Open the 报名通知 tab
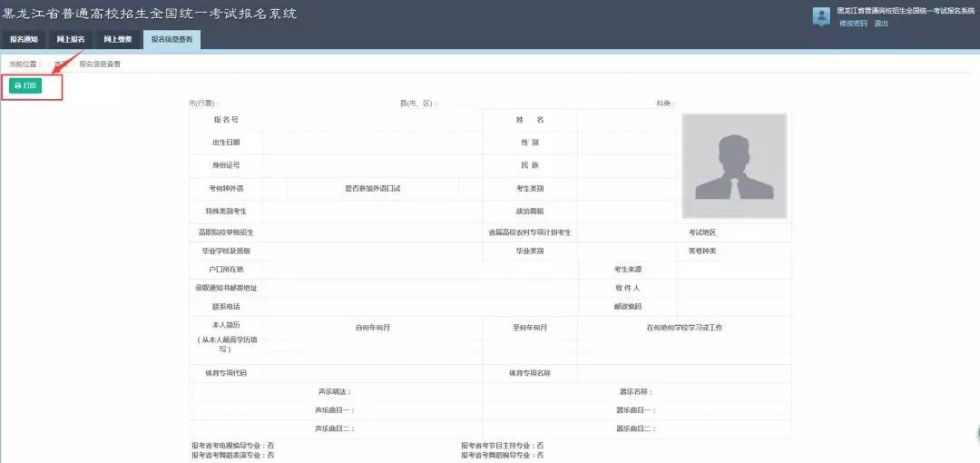 (24, 40)
